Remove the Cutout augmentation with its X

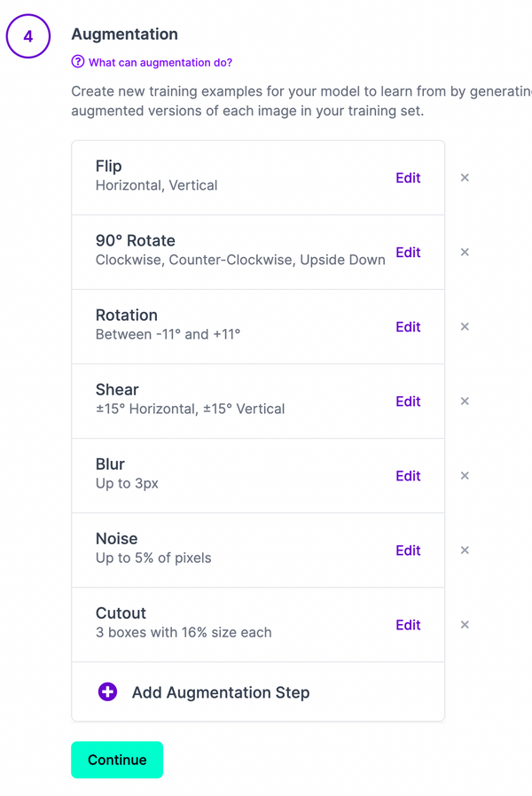465,624
